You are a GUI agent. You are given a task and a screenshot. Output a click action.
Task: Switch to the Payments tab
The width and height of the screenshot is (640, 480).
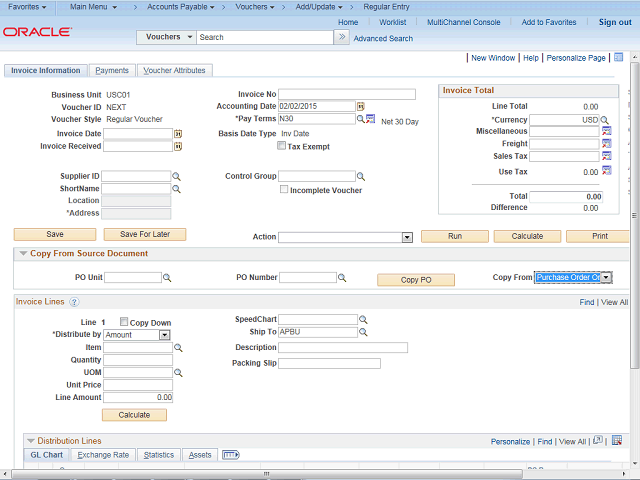point(112,71)
